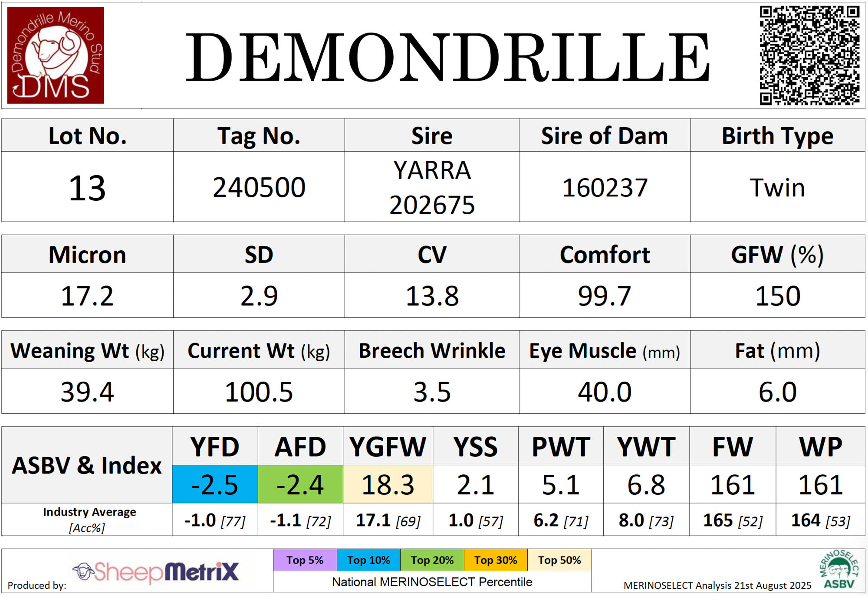Click the Sire name YARRA 202675
Screen dimensions: 868x595
pos(432,187)
